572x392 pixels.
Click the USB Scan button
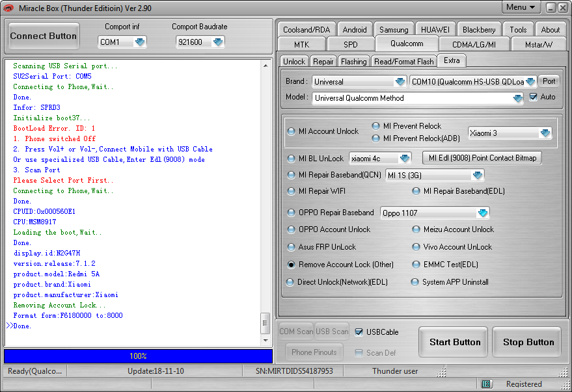pos(332,332)
